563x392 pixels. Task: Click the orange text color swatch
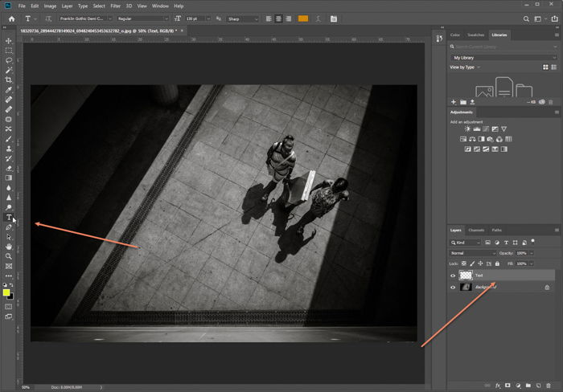(x=303, y=18)
